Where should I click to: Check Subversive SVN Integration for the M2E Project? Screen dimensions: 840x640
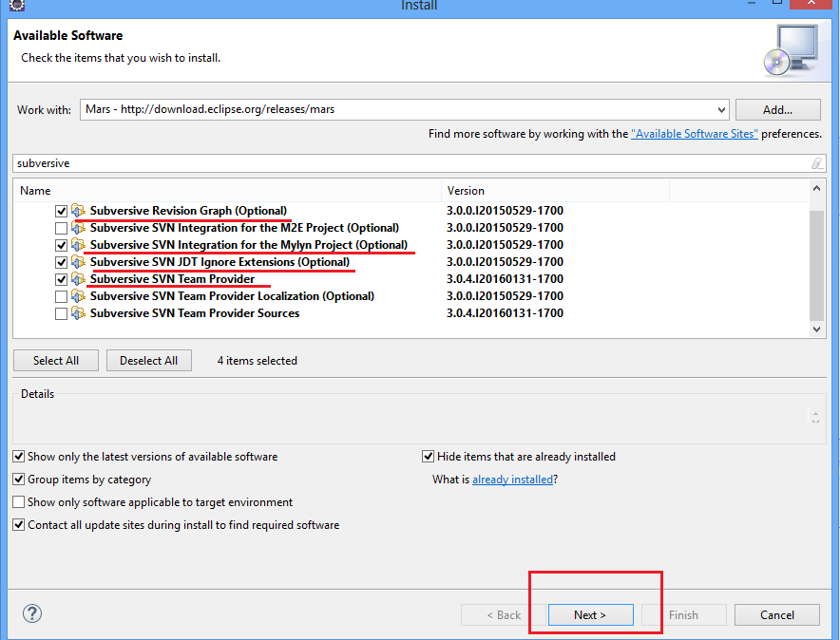coord(61,229)
